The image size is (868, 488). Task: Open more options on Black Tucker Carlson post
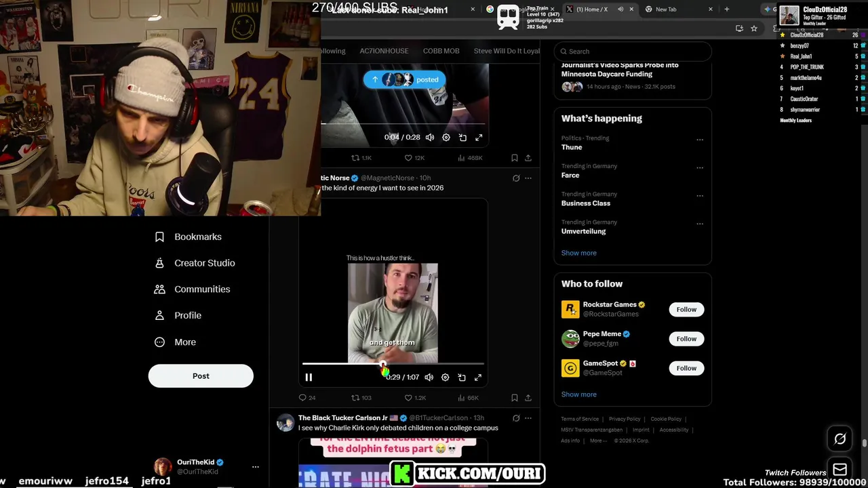click(x=528, y=418)
